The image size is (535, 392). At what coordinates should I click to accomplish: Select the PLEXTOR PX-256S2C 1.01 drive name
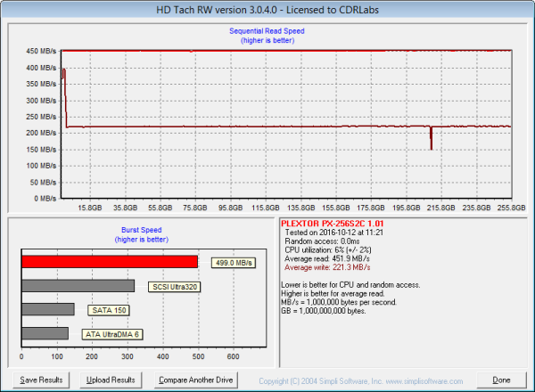[x=333, y=224]
